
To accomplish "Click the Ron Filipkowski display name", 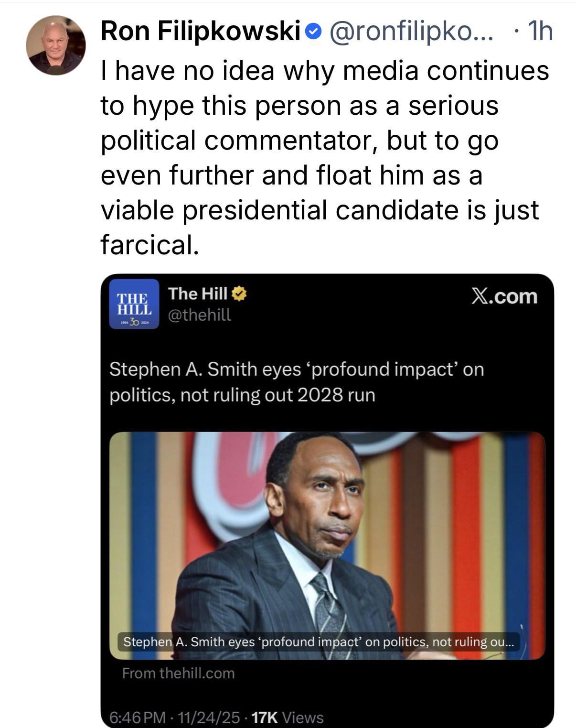I will [201, 32].
